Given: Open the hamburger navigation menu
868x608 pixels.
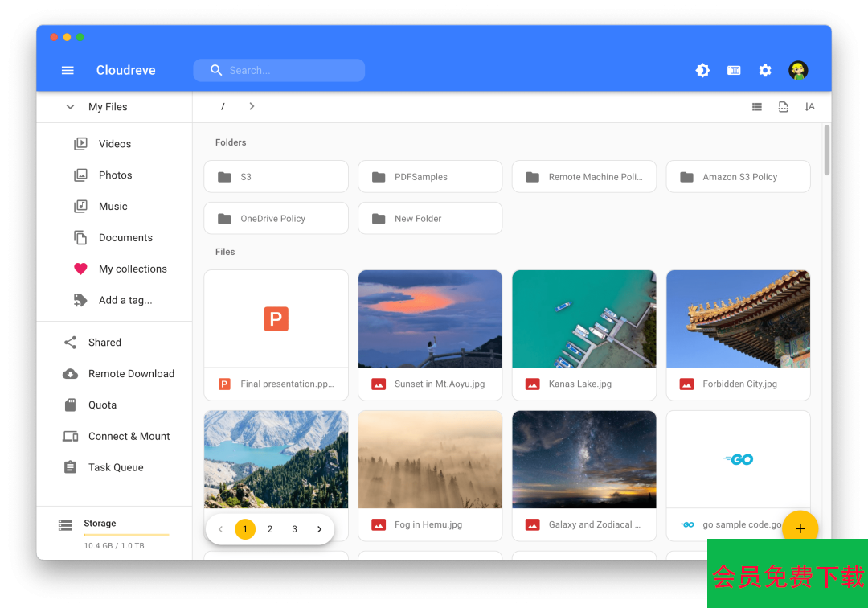Looking at the screenshot, I should point(68,71).
